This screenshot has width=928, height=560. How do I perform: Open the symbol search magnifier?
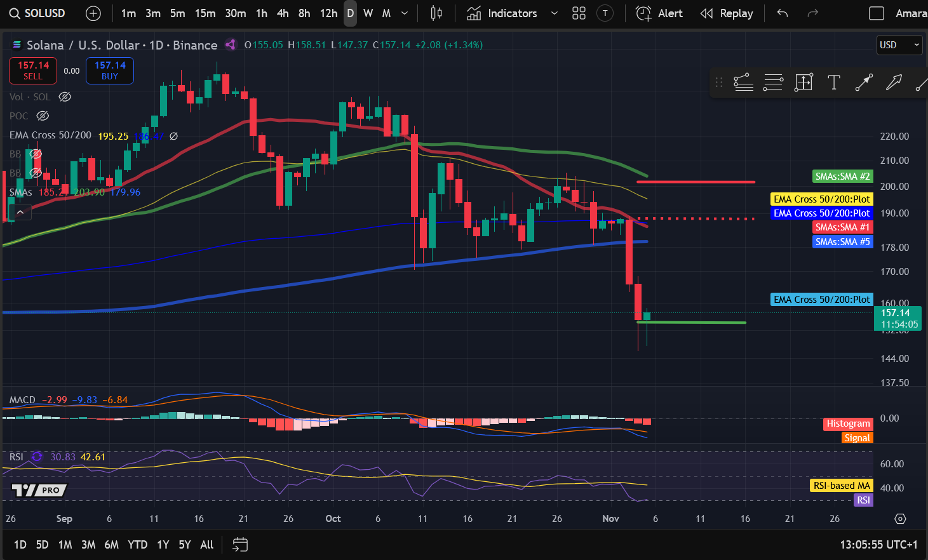tap(15, 12)
